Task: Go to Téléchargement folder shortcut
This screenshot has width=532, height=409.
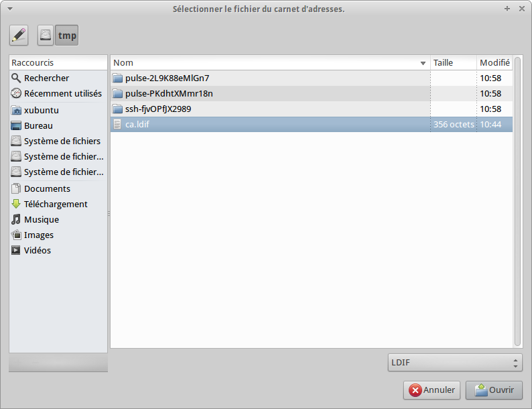Action: pyautogui.click(x=56, y=204)
